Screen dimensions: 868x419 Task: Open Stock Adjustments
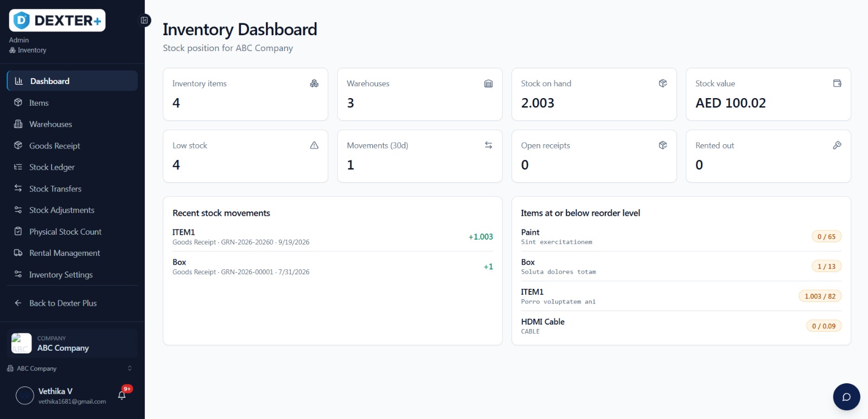point(72,210)
